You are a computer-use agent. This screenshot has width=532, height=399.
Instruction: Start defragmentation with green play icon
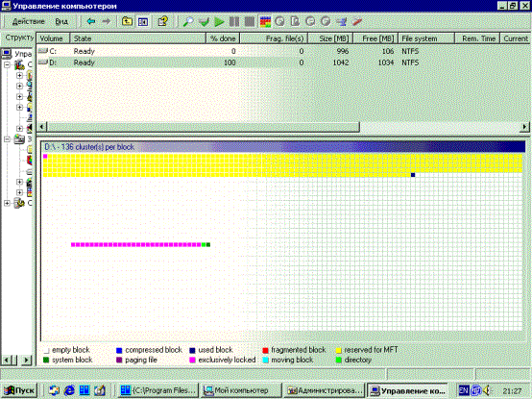click(x=219, y=22)
